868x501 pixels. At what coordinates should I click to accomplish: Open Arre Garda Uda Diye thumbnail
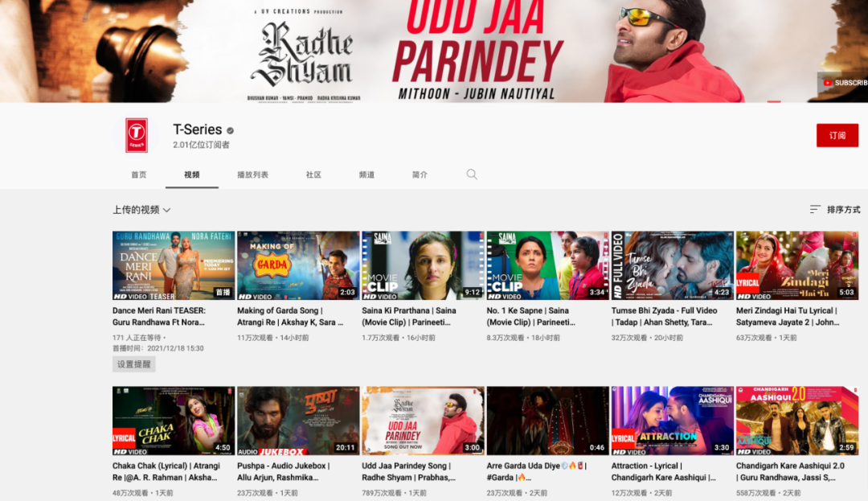(x=547, y=421)
